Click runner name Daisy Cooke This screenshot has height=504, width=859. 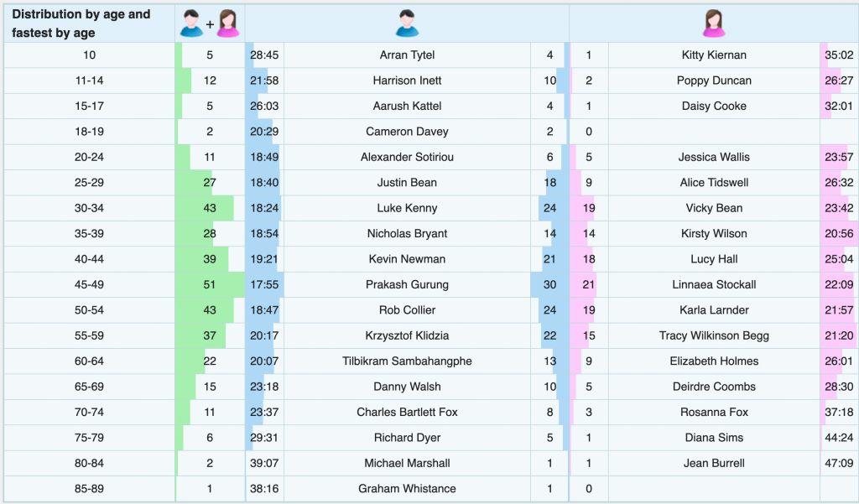pos(714,106)
